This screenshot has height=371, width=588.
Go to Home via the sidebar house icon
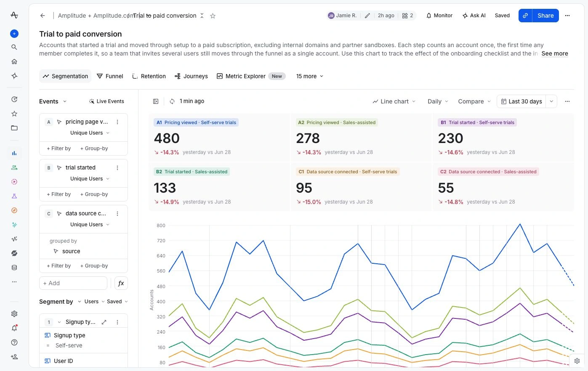[x=14, y=61]
